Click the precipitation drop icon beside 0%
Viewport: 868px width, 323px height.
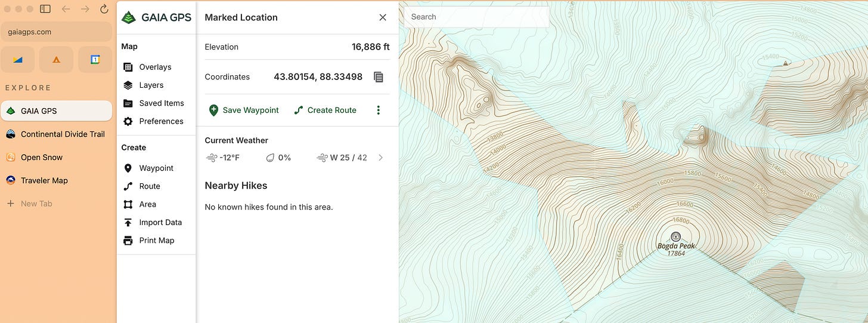point(269,158)
